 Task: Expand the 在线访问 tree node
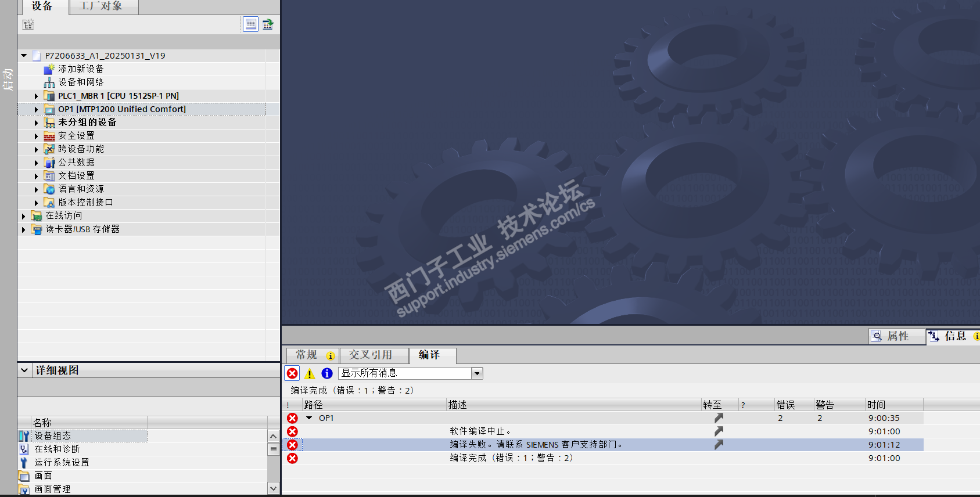point(24,216)
